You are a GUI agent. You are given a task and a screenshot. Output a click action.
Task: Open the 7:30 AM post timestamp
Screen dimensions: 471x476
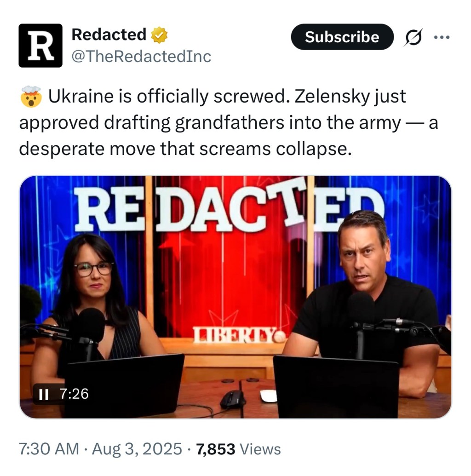click(48, 449)
